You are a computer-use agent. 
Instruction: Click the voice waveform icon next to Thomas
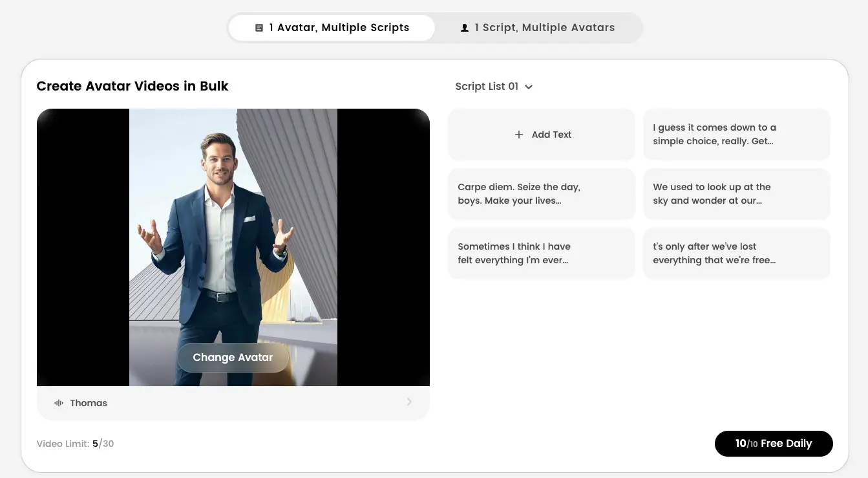point(59,403)
